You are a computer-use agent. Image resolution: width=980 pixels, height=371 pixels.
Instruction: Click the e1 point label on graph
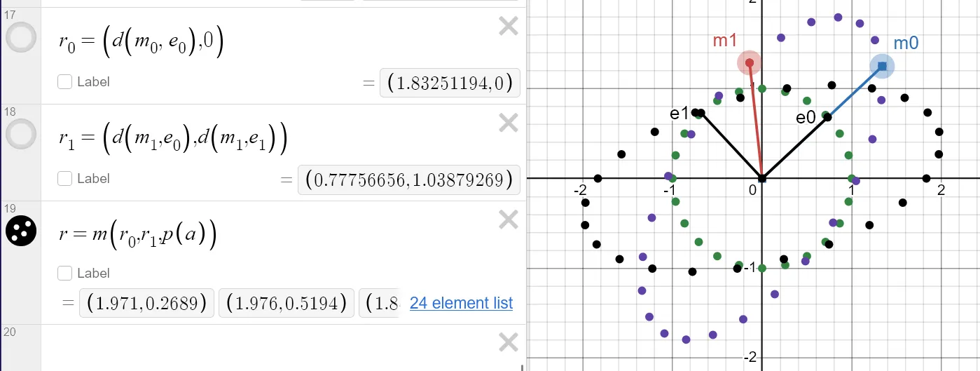(x=679, y=114)
